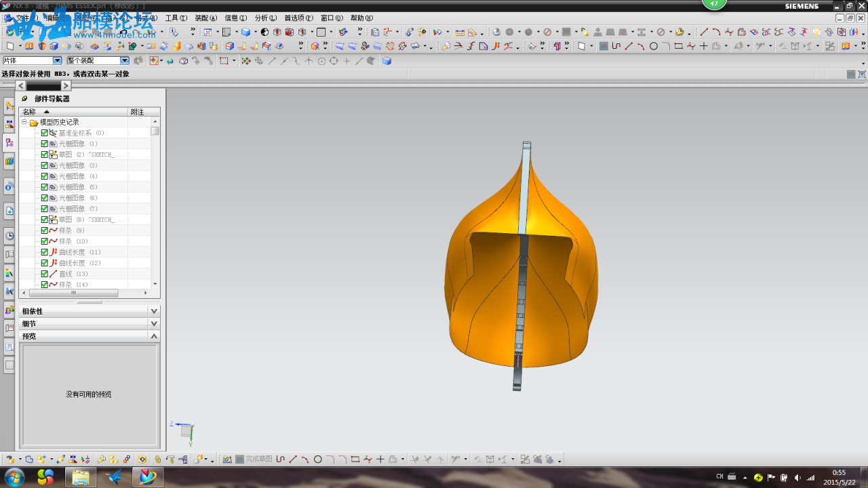Click the shaded with edges cube icon
The height and width of the screenshot is (488, 868).
245,32
